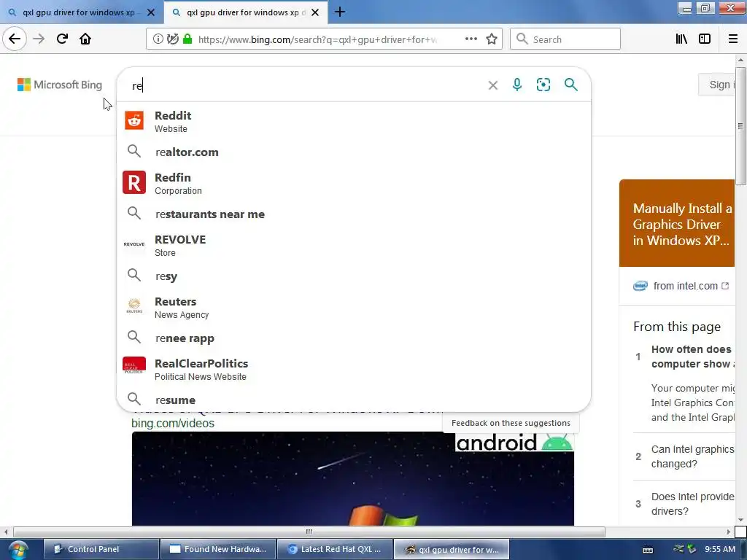Image resolution: width=747 pixels, height=560 pixels.
Task: Open page actions three-dot menu
Action: coord(471,39)
